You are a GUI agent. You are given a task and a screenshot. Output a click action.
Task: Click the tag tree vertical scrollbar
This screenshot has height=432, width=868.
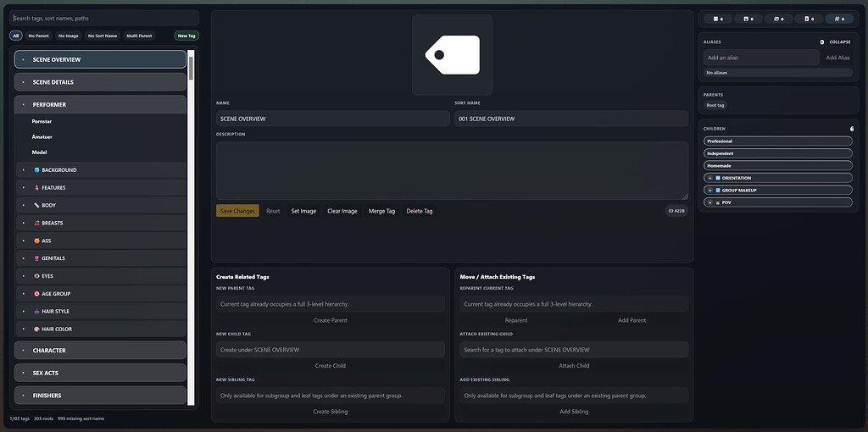click(191, 228)
